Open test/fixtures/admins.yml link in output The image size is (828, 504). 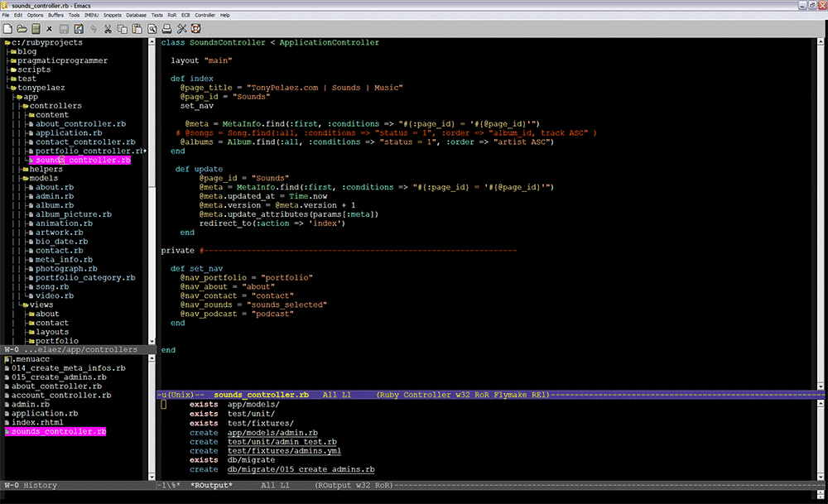(284, 451)
